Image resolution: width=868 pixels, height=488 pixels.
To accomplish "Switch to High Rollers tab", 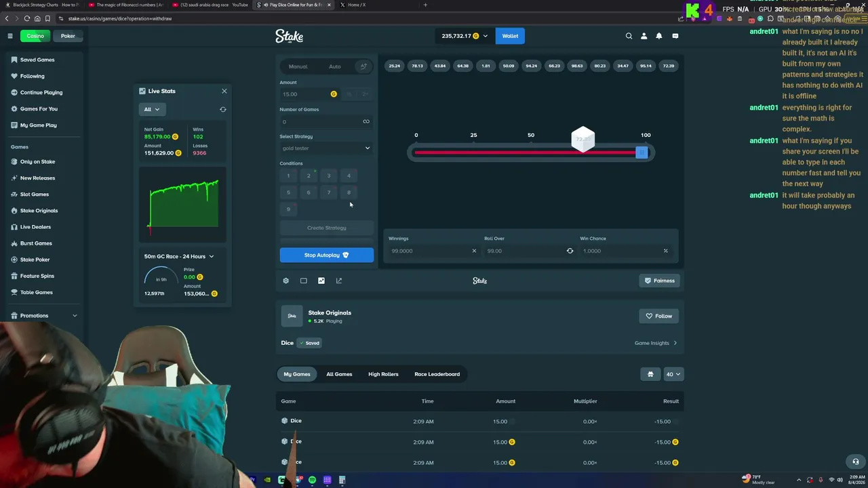I will [x=383, y=374].
